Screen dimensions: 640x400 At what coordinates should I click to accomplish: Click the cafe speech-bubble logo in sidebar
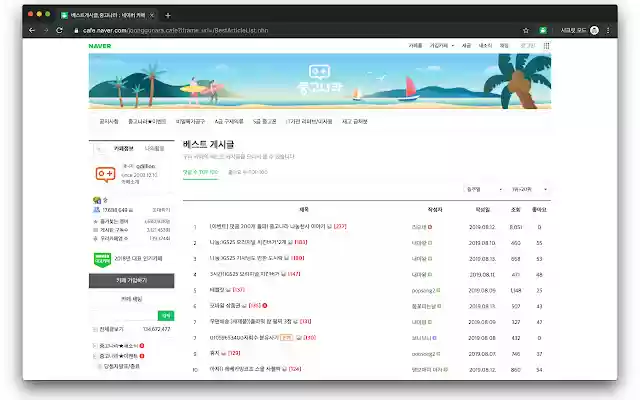point(106,174)
